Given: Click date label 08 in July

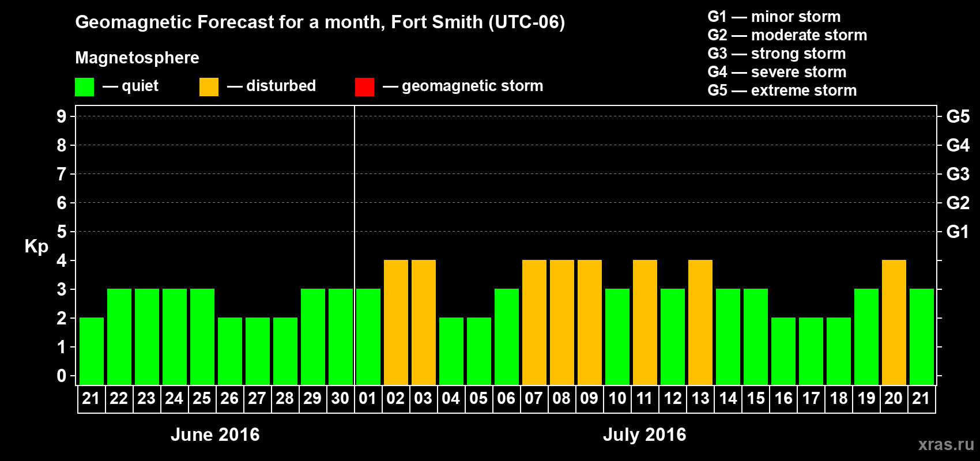Looking at the screenshot, I should (561, 398).
